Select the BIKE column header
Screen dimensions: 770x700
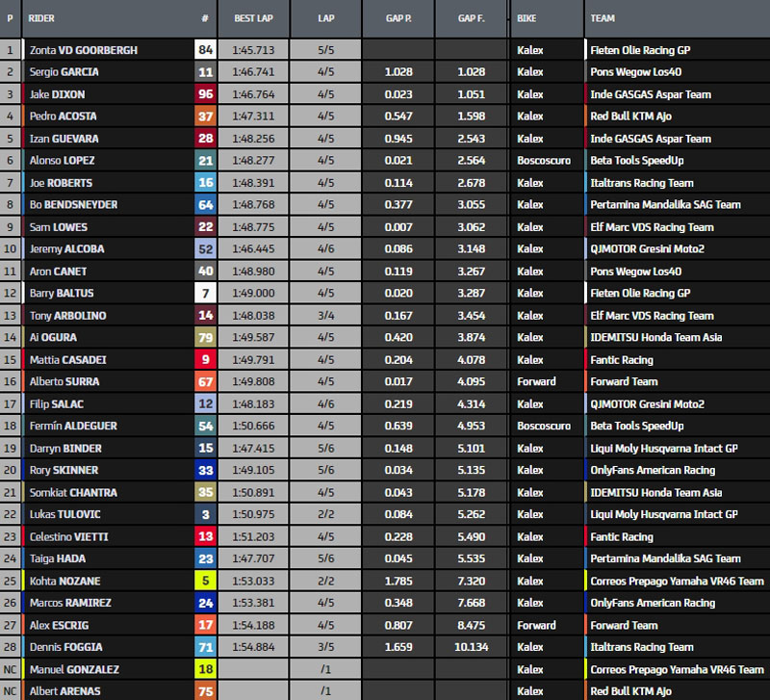click(x=526, y=18)
